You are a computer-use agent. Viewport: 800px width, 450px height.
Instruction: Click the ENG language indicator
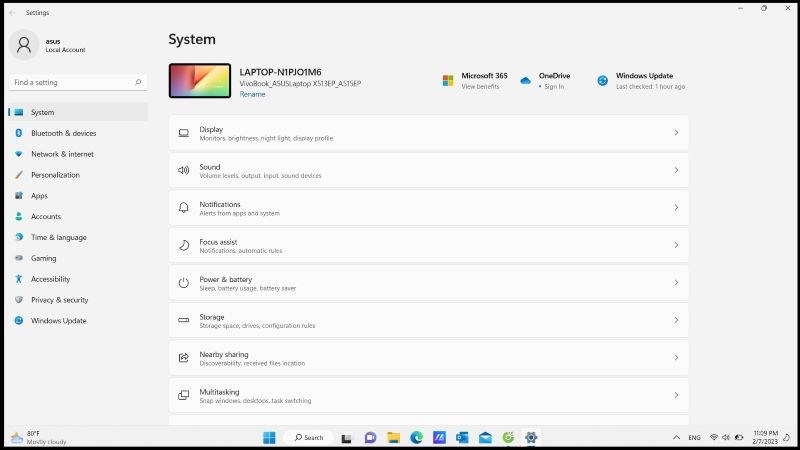694,438
